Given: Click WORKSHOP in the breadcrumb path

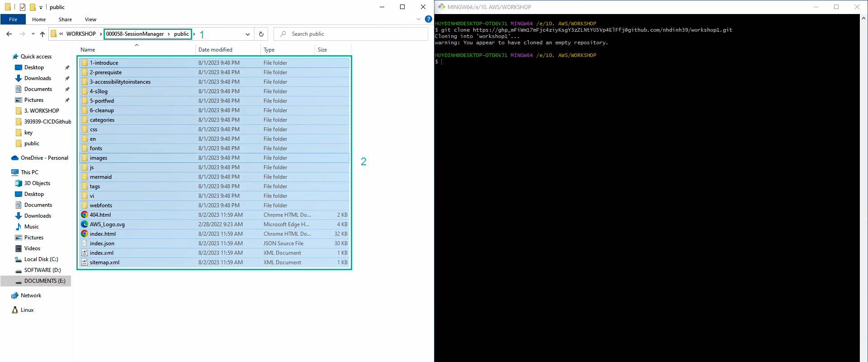Looking at the screenshot, I should [x=81, y=34].
